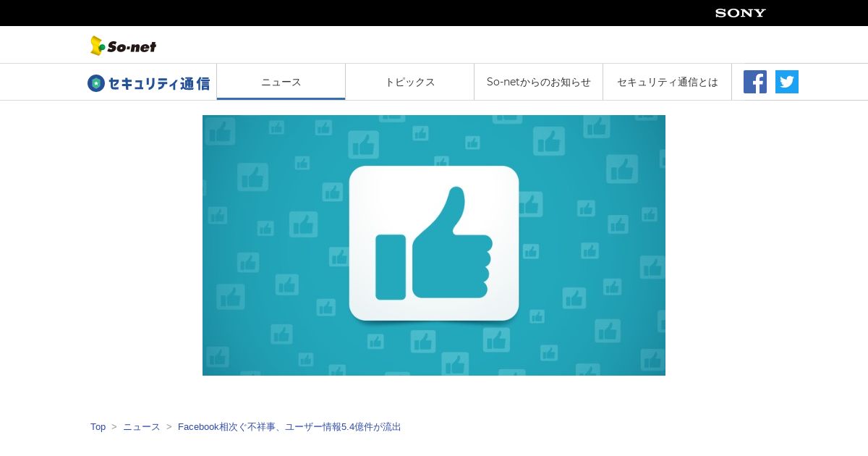The image size is (868, 456).
Task: Click the So-net logo
Action: [x=123, y=46]
